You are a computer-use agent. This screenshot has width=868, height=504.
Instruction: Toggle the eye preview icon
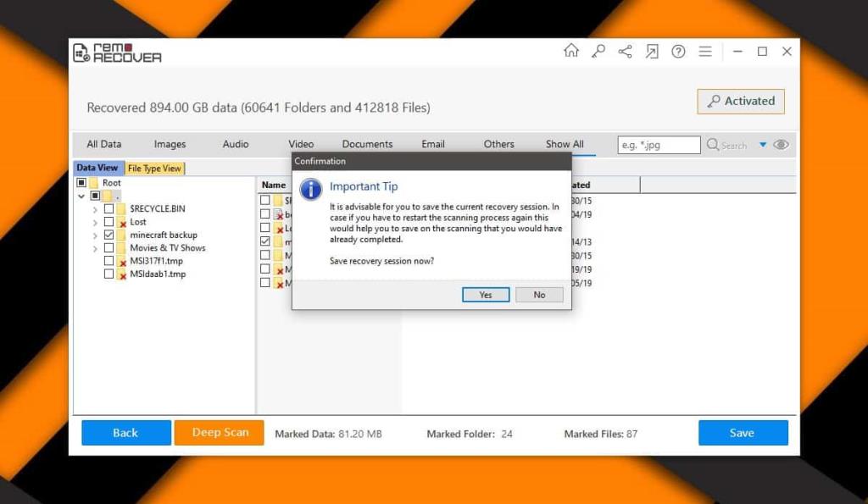pos(781,145)
